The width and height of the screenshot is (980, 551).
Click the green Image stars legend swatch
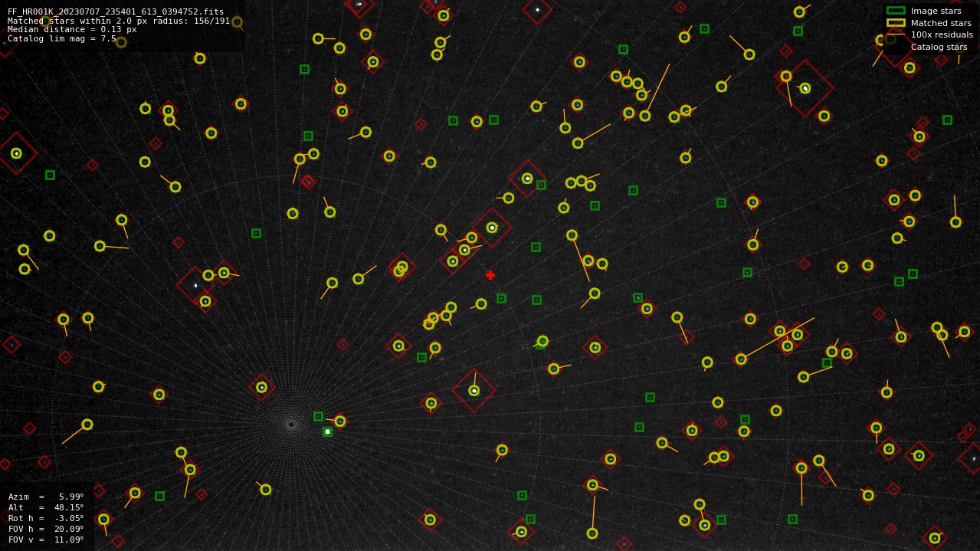(896, 11)
